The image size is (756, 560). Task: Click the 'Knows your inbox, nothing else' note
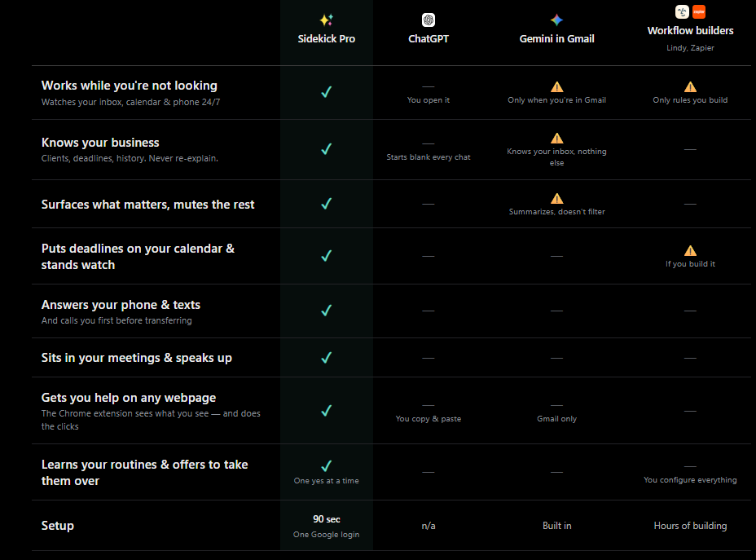(x=557, y=157)
